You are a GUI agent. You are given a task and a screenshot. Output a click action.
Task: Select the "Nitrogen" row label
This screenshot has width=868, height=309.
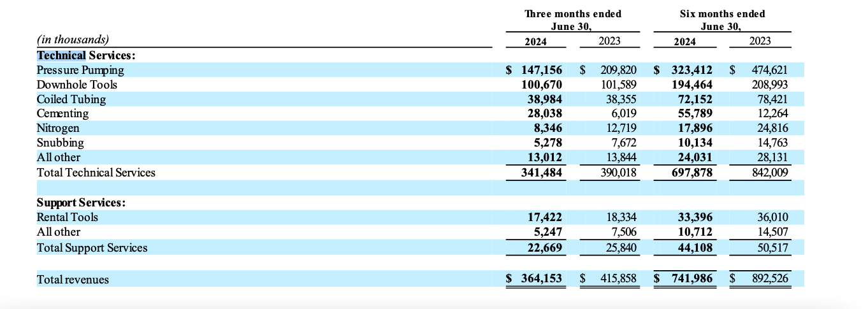point(58,128)
